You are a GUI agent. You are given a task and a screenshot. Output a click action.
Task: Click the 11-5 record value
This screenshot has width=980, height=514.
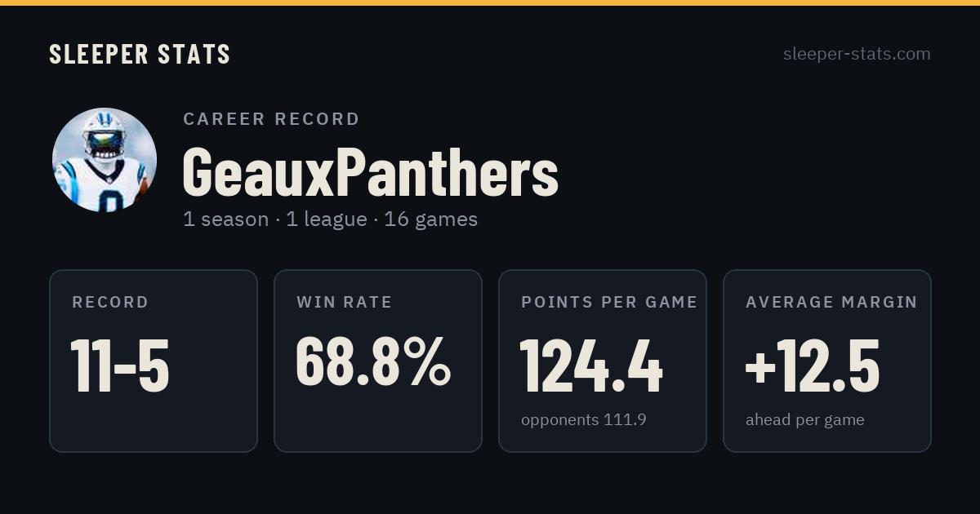tap(120, 366)
